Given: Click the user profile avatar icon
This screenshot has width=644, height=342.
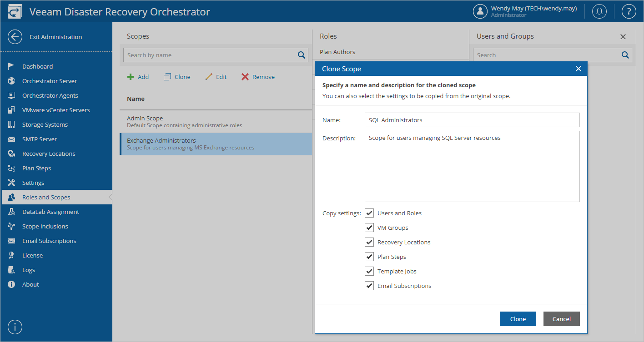Looking at the screenshot, I should pyautogui.click(x=480, y=11).
